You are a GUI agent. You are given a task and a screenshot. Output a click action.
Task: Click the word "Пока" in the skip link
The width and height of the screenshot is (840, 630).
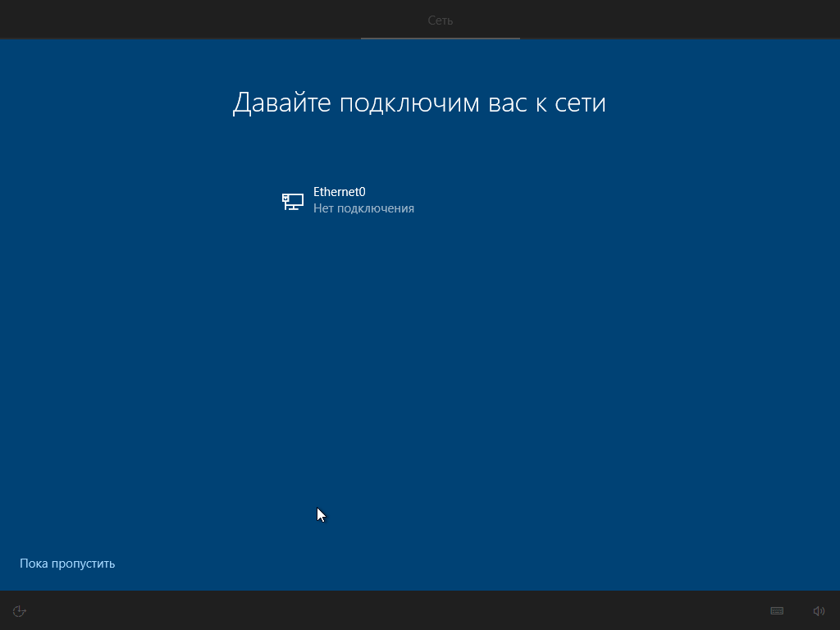(x=34, y=564)
